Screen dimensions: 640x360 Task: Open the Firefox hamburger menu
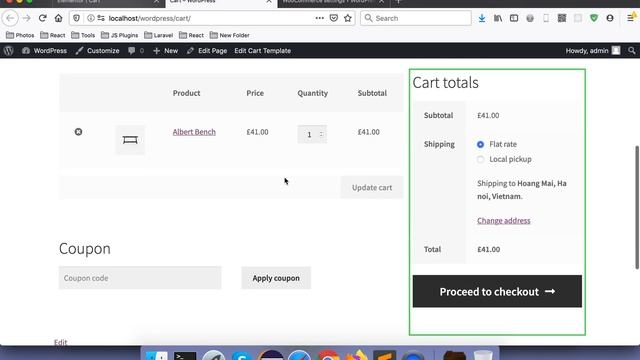click(631, 18)
